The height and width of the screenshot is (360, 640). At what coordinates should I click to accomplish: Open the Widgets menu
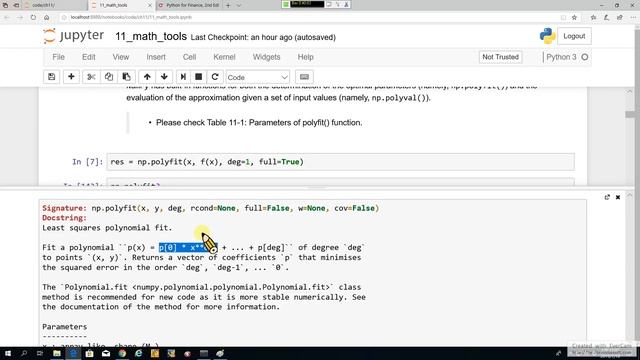coord(267,57)
